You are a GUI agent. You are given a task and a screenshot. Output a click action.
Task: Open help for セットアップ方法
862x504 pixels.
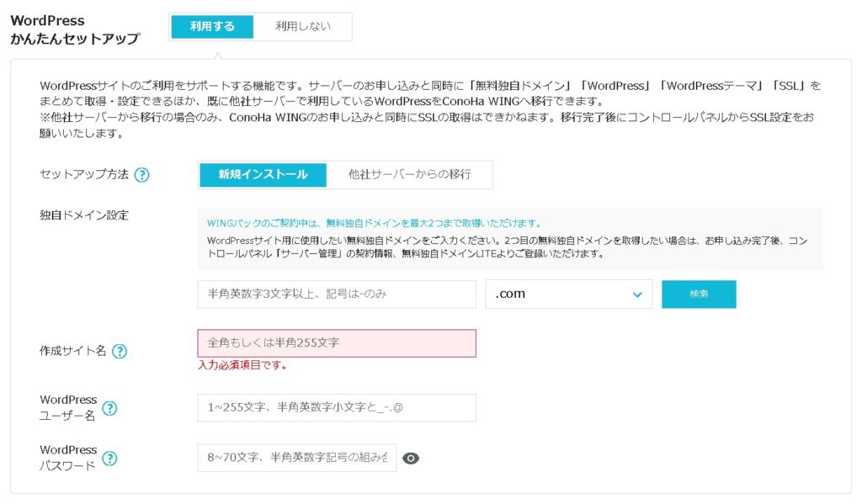pos(141,175)
